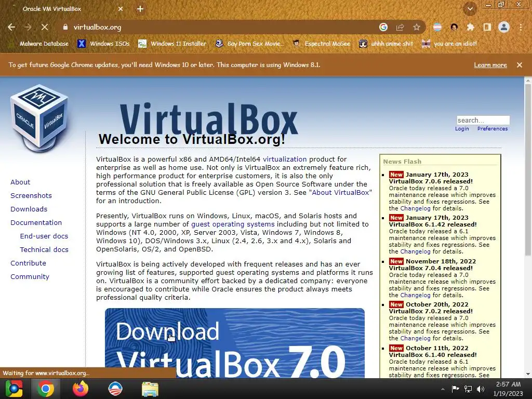Open the Google icon in address bar
532x399 pixels.
(383, 27)
